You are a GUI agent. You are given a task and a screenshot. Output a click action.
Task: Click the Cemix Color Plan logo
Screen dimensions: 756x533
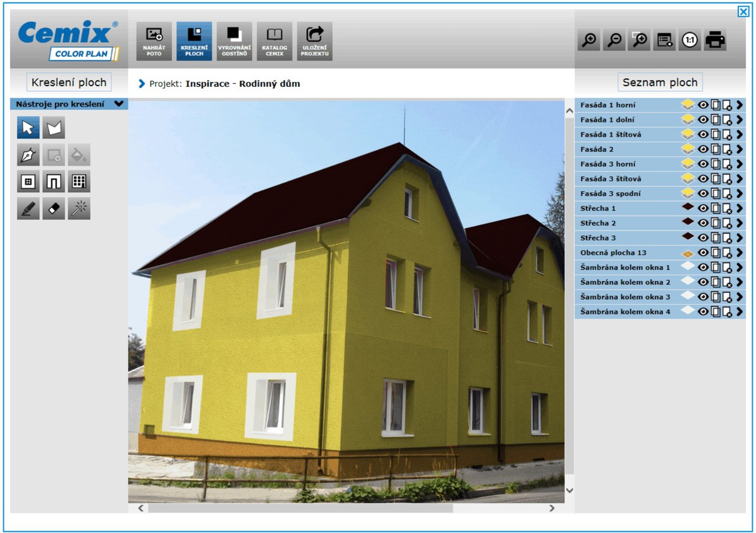69,41
